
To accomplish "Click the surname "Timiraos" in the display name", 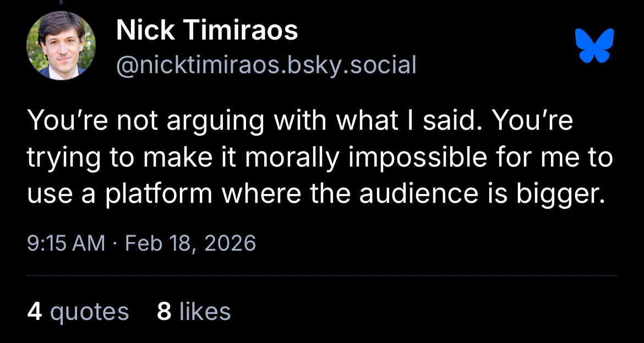I will 241,30.
